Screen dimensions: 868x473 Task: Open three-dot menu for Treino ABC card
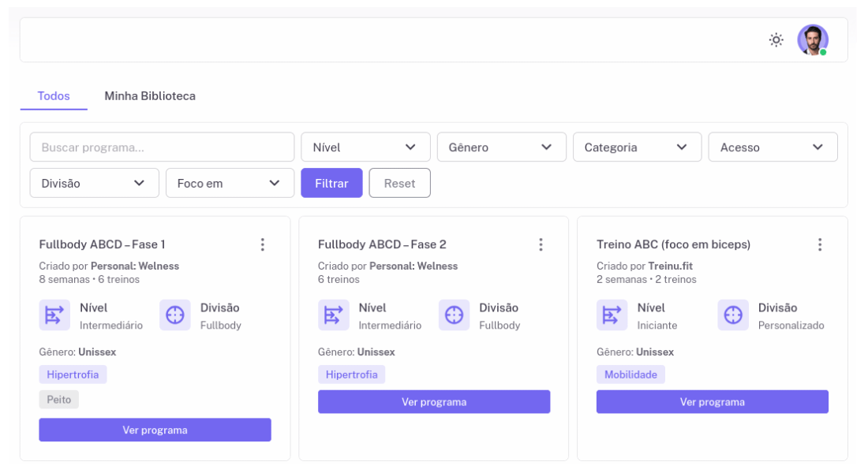pyautogui.click(x=820, y=244)
